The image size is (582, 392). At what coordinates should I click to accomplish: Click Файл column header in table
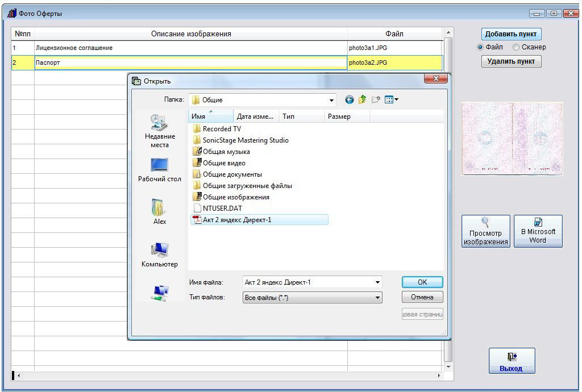click(395, 34)
